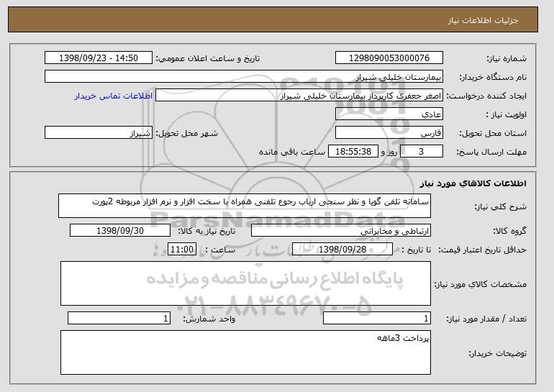554x392 pixels.
Task: Select the شماره نیاز field 1298090053000076
Action: pos(389,58)
